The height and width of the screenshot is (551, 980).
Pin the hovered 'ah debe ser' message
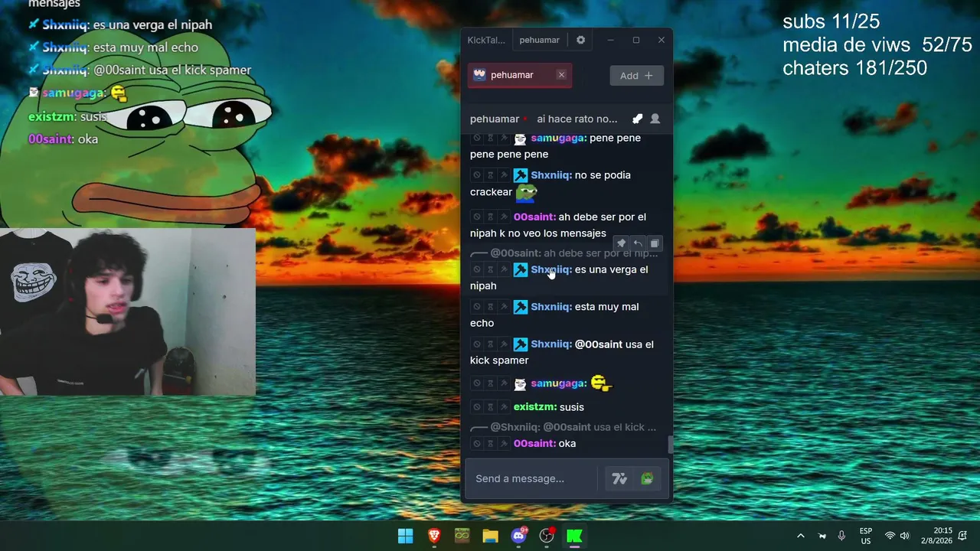621,243
